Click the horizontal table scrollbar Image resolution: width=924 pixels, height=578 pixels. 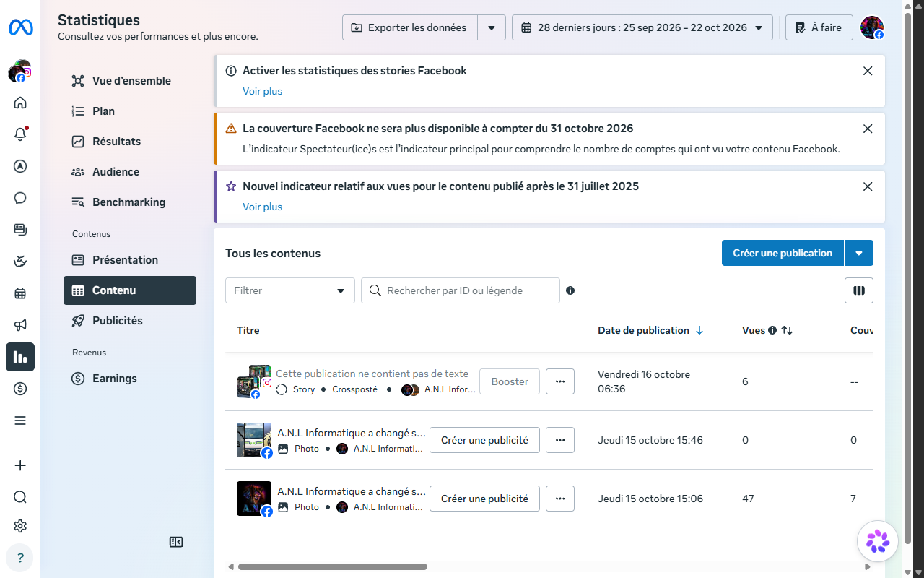[x=333, y=567]
